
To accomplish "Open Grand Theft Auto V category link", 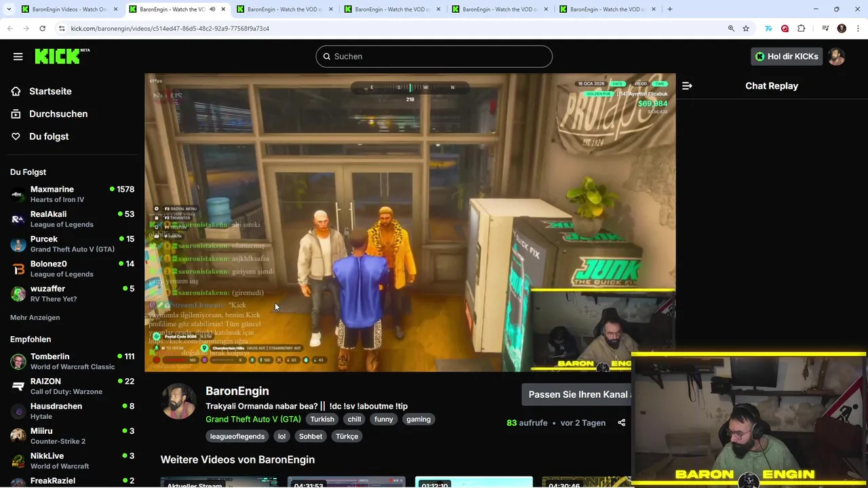I will coord(253,420).
